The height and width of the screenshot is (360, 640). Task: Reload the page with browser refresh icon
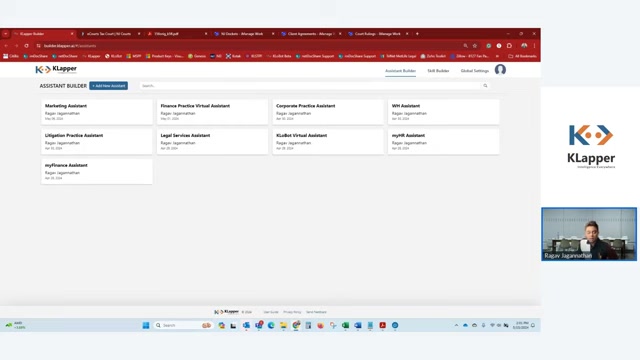[x=27, y=46]
